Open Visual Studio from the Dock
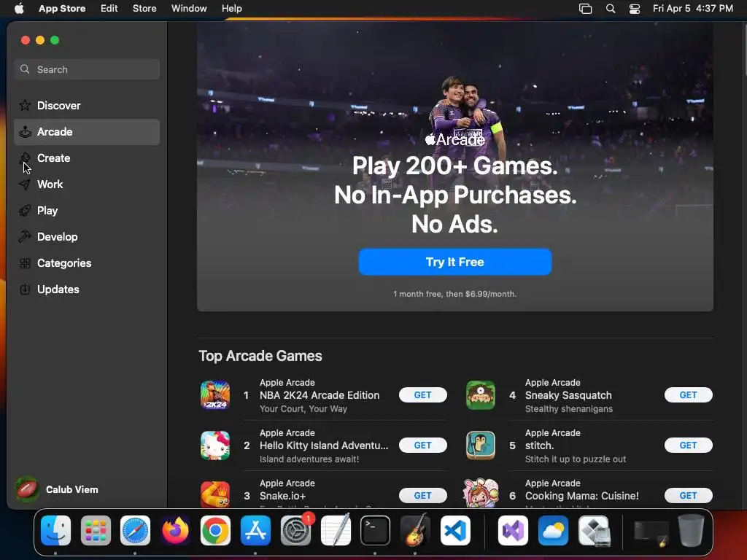 (513, 531)
